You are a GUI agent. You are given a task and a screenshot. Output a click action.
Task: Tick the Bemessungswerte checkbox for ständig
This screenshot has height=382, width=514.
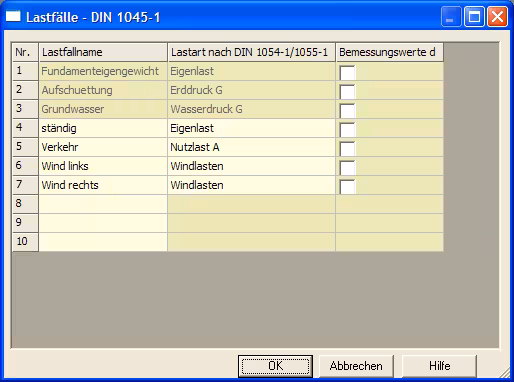click(347, 130)
